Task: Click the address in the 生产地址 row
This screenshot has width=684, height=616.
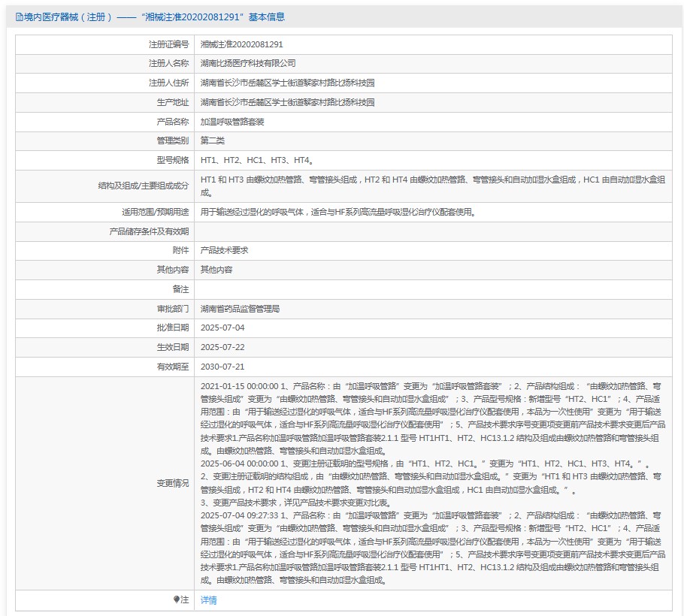Action: [287, 102]
